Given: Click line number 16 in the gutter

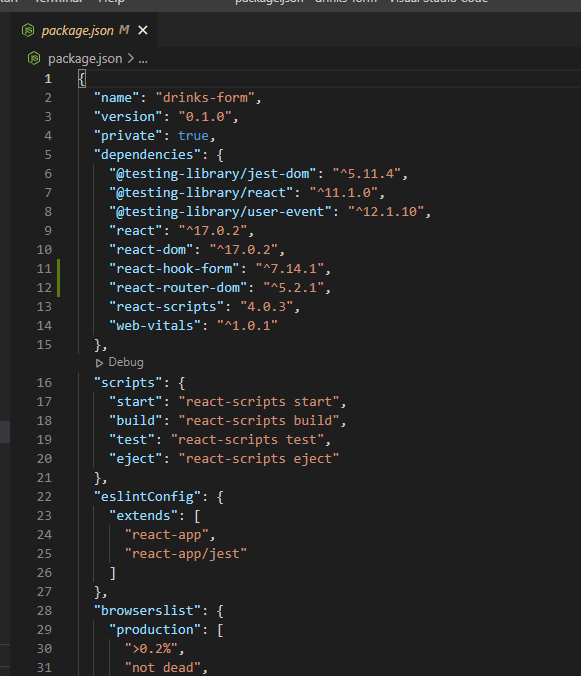Looking at the screenshot, I should tap(44, 383).
